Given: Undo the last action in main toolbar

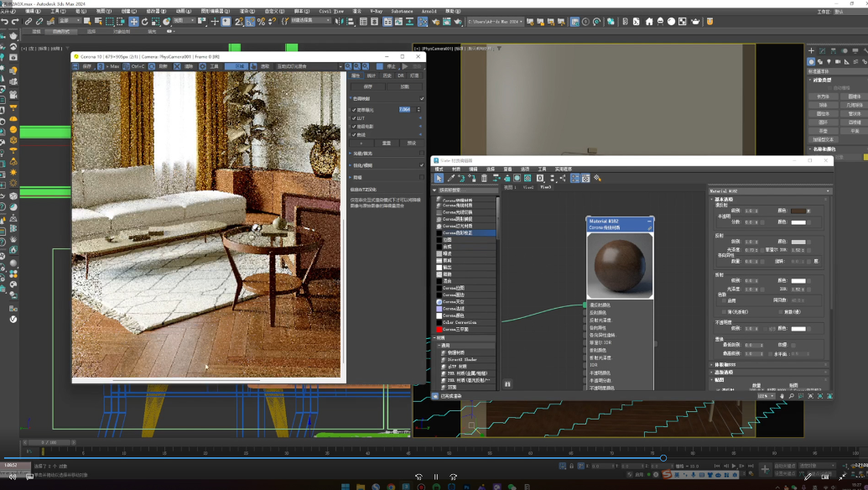Looking at the screenshot, I should [x=5, y=22].
